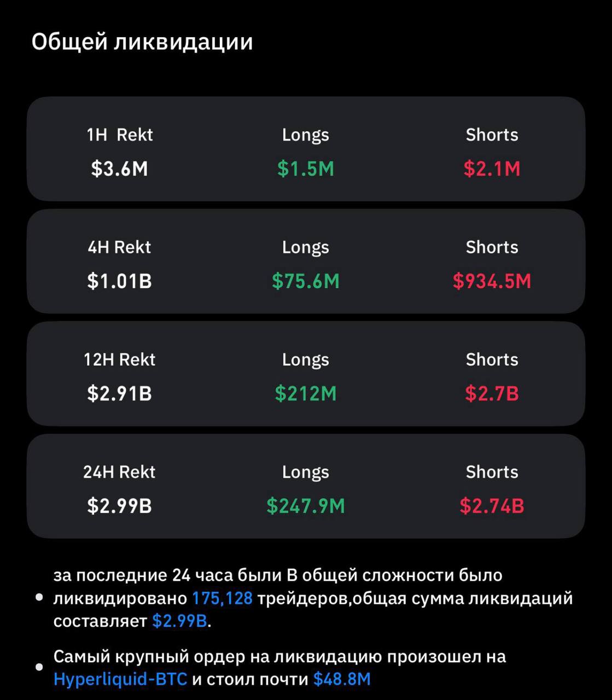Open the Hyperliquid-BTC link

coord(120,679)
